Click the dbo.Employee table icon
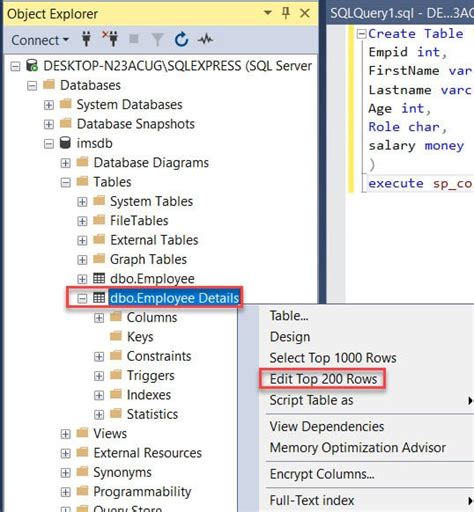Image resolution: width=474 pixels, height=512 pixels. click(x=99, y=278)
